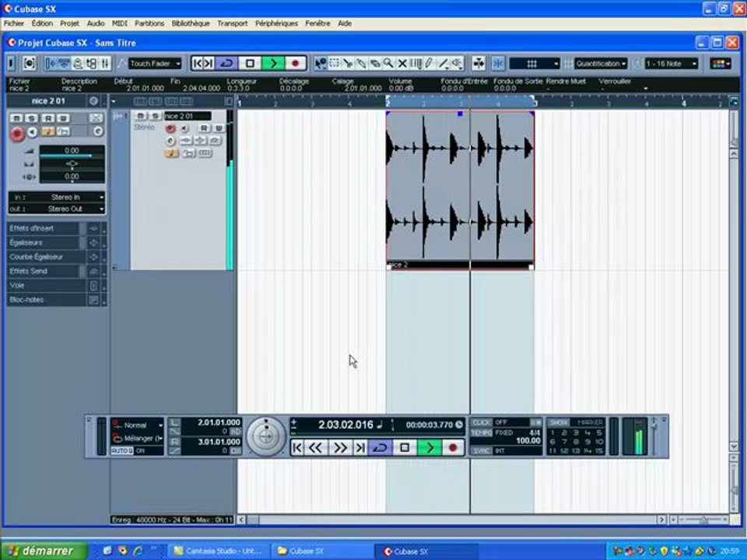The width and height of the screenshot is (747, 560).
Task: Select the Split scissors tool
Action: [348, 63]
